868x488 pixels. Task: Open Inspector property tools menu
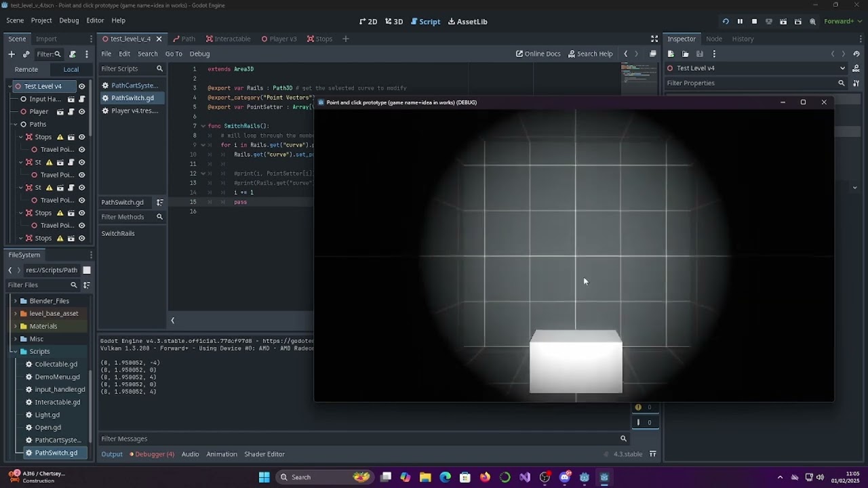point(856,83)
